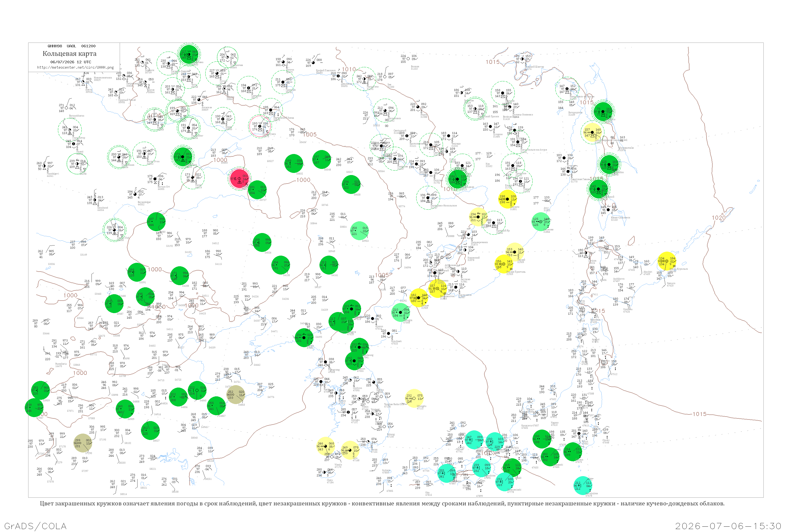Click the "06/07/2026 12 UTC" observation time
Viewport: 798px width, 532px height.
coord(70,62)
